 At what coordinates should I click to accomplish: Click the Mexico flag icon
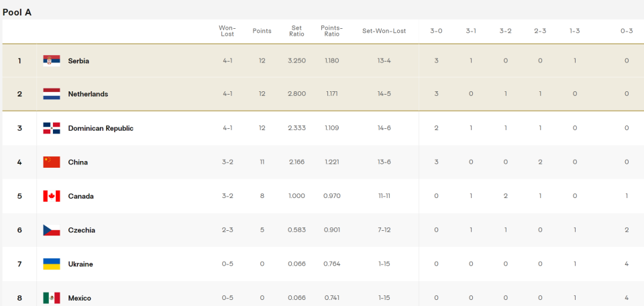pos(52,298)
